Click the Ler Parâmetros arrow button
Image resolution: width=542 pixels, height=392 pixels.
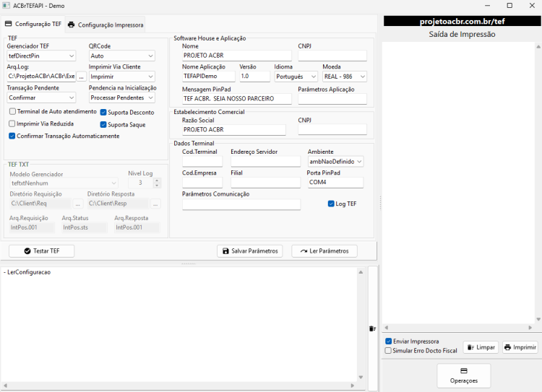(324, 251)
